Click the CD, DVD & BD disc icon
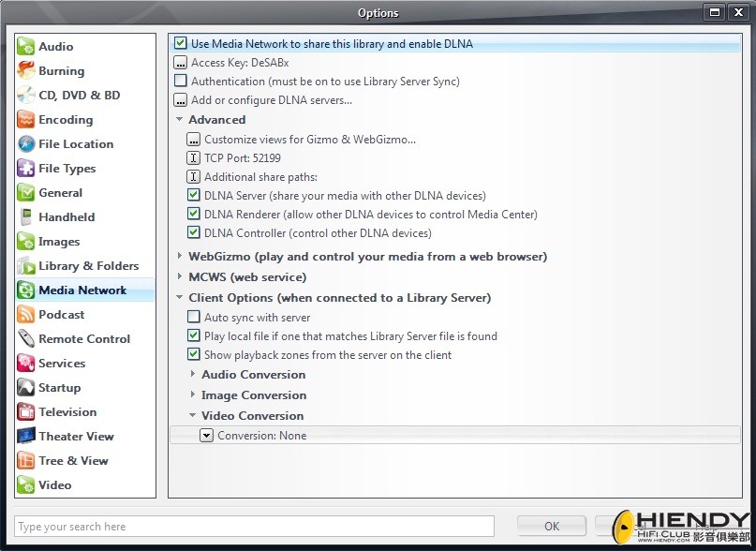Image resolution: width=756 pixels, height=551 pixels. 26,95
